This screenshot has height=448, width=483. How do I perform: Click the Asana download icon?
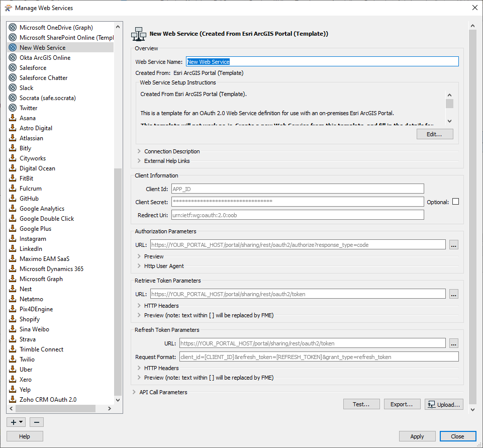(x=13, y=118)
